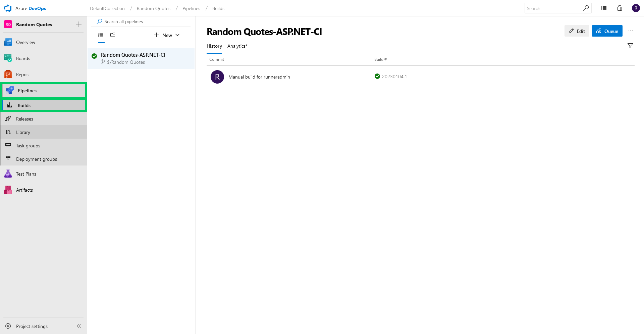Click Builds breadcrumb

click(x=218, y=8)
